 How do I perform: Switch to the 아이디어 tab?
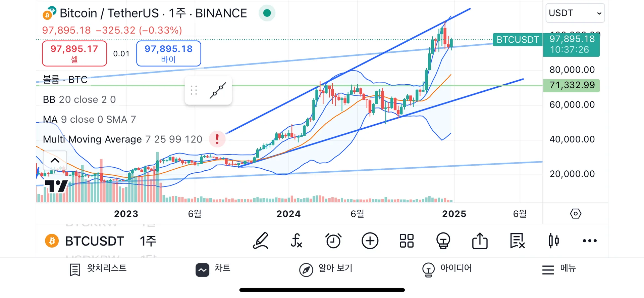(447, 269)
